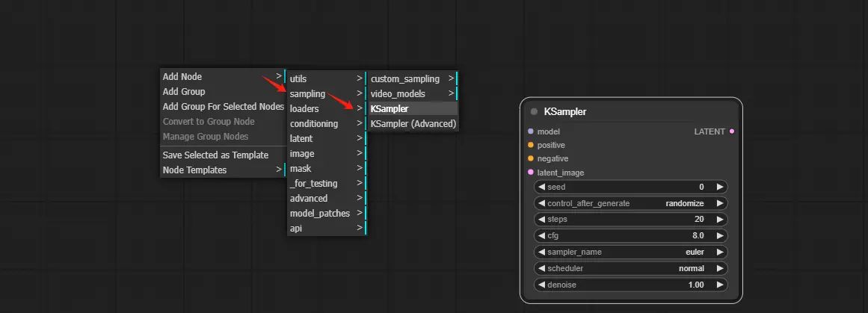Click the KSampler node collapse dot
Image resolution: width=868 pixels, height=313 pixels.
pyautogui.click(x=534, y=112)
